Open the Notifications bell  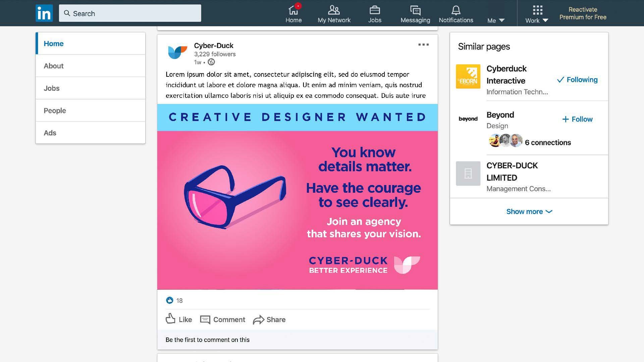pyautogui.click(x=456, y=14)
